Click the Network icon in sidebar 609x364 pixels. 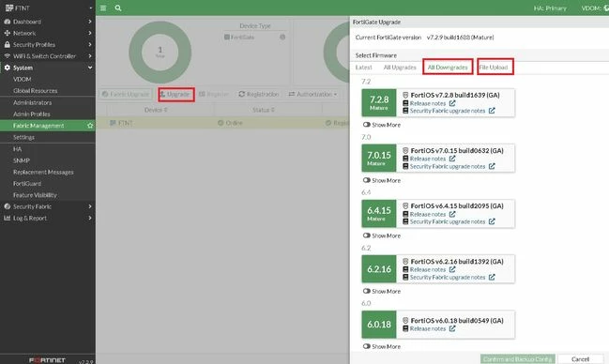pos(7,34)
